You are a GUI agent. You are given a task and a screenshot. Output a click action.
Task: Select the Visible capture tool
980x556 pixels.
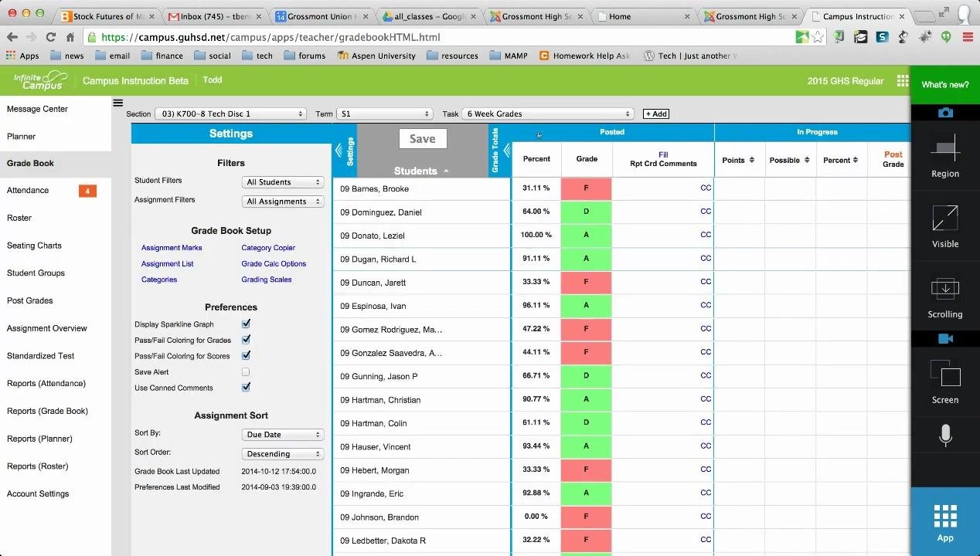tap(944, 225)
